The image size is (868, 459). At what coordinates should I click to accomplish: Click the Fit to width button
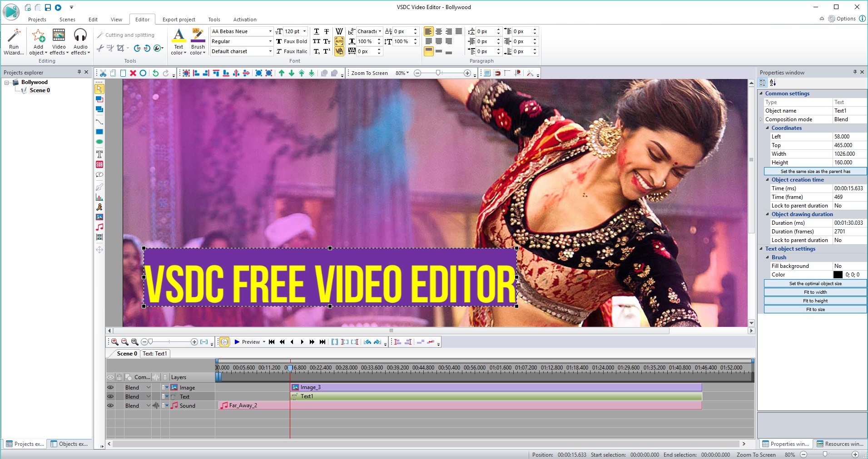point(815,292)
